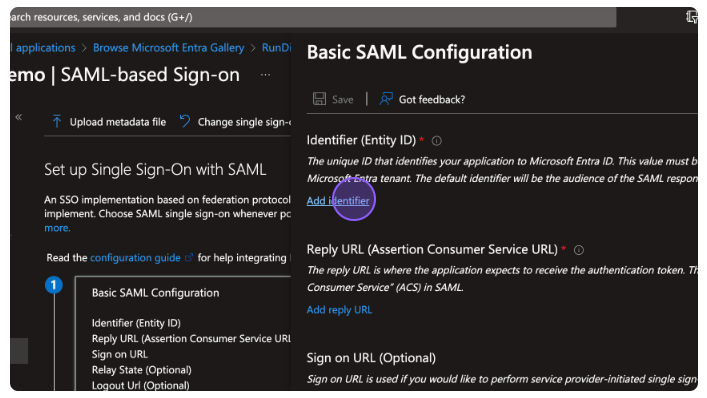This screenshot has width=707, height=398.
Task: Click the Set up Single Sign-On with SAML heading
Action: click(x=155, y=169)
